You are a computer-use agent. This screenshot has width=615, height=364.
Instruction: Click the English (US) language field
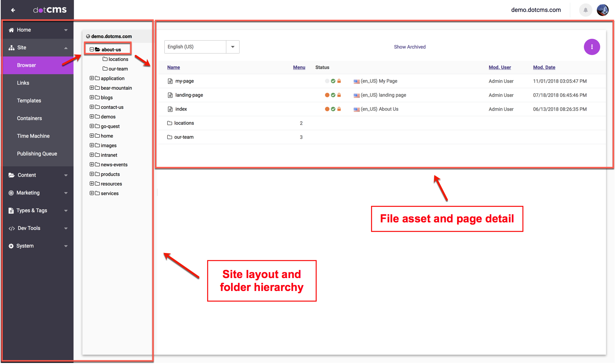195,47
